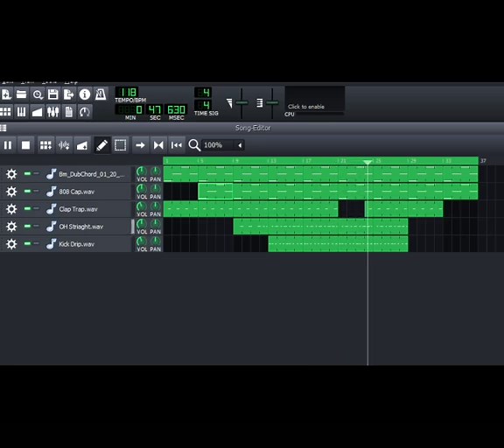Adjust the master volume slider
Screen dimensions: 504x448
(241, 103)
